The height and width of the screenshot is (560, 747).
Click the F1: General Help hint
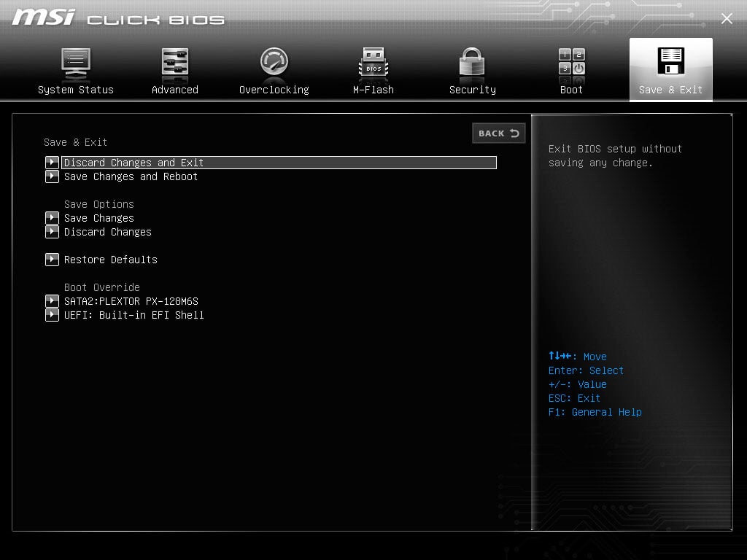click(595, 412)
